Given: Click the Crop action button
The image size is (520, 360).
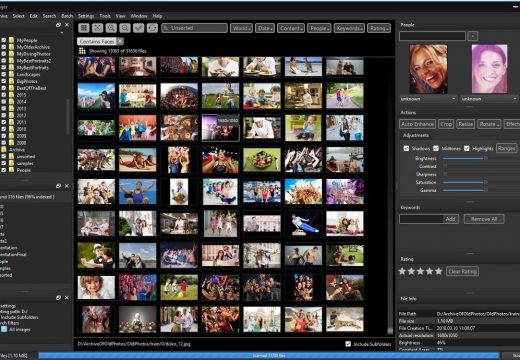Looking at the screenshot, I should pos(446,124).
